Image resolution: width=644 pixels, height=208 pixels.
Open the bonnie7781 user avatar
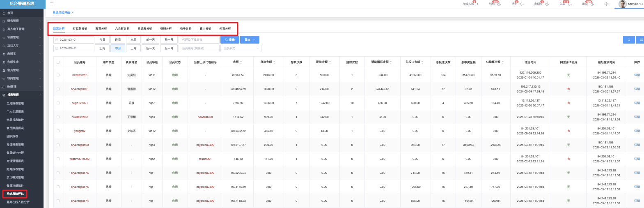623,4
